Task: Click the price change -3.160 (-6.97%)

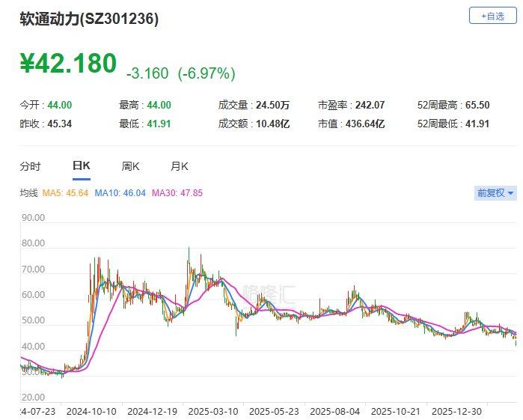Action: point(181,73)
